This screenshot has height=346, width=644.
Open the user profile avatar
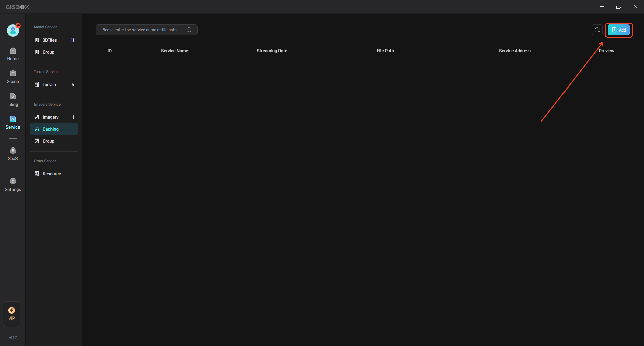tap(13, 31)
